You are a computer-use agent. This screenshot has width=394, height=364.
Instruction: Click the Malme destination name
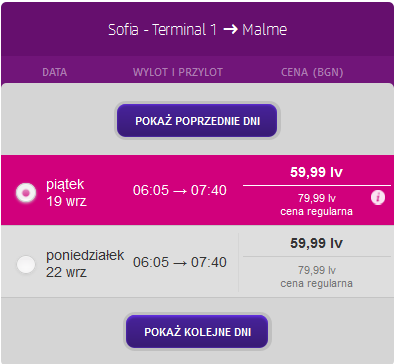pos(264,29)
